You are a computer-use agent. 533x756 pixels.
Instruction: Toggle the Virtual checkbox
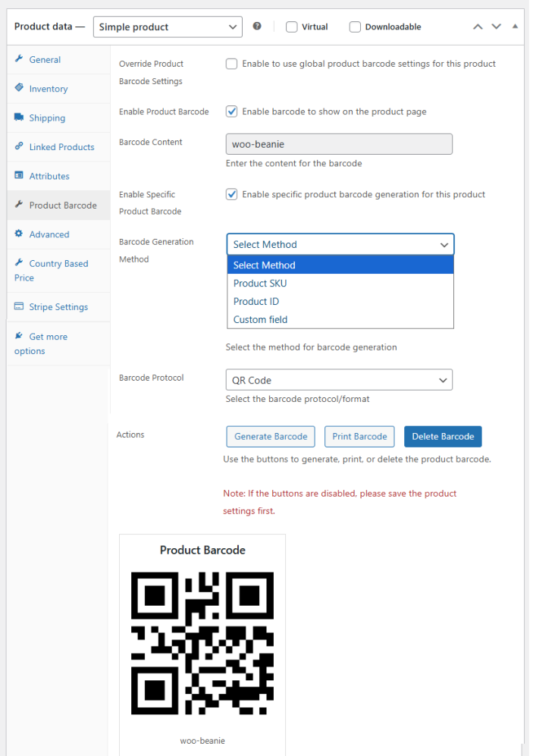tap(292, 27)
